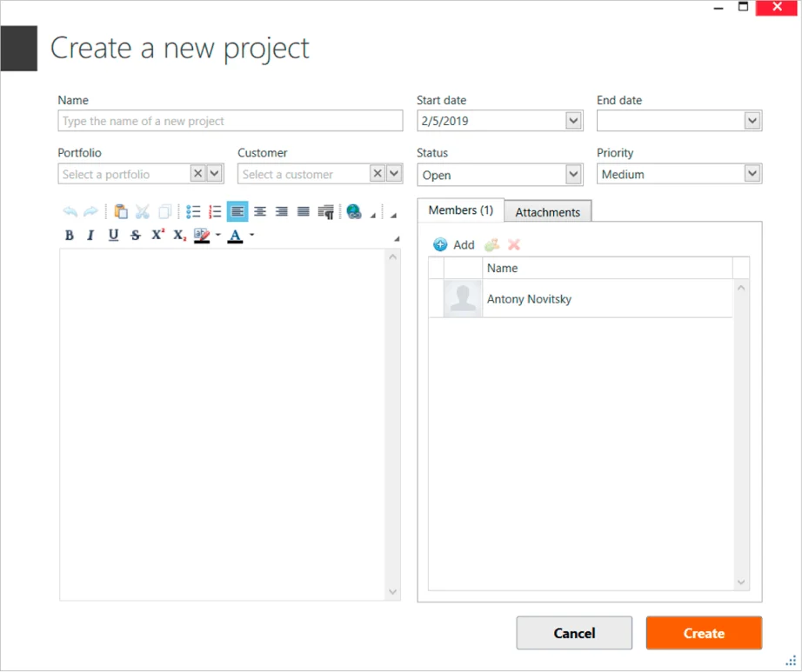Click the Cancel button
This screenshot has height=672, width=802.
pyautogui.click(x=574, y=633)
